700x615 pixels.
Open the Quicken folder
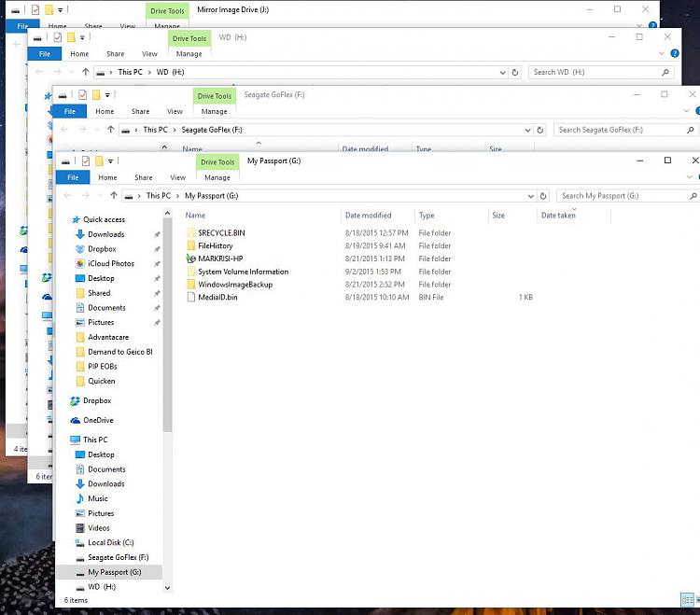[x=102, y=381]
